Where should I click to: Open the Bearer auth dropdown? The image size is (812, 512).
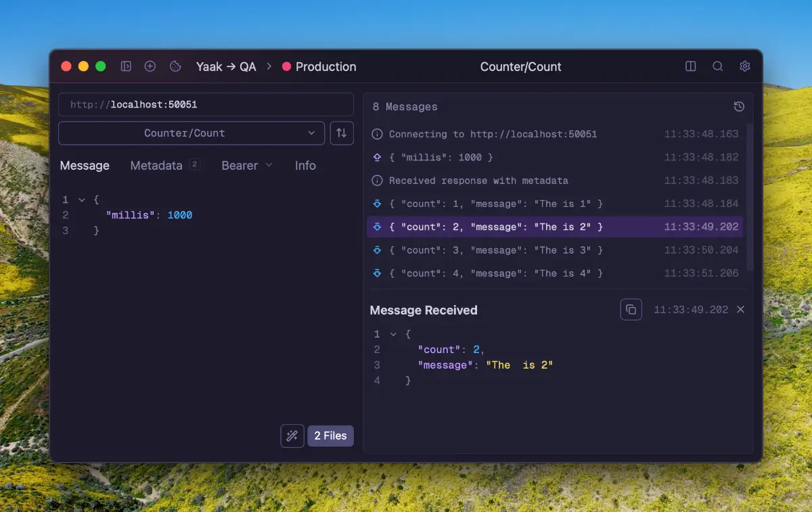tap(247, 166)
